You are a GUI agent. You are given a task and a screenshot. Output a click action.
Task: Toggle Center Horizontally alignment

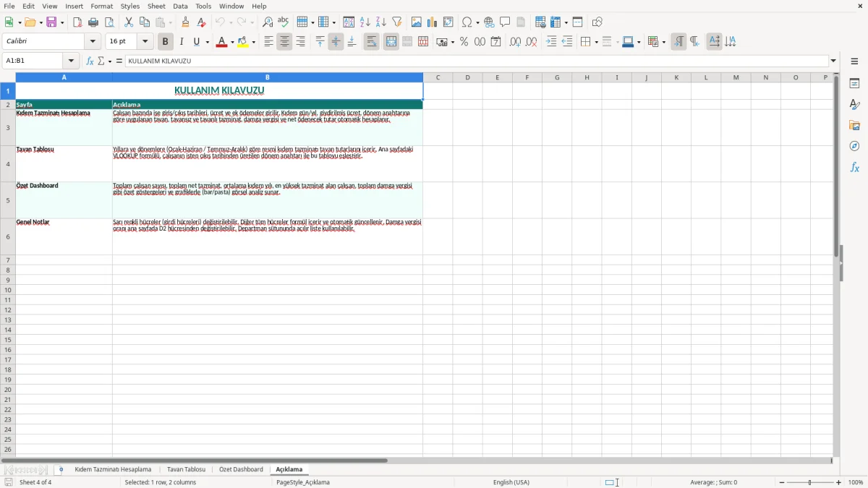pyautogui.click(x=284, y=42)
